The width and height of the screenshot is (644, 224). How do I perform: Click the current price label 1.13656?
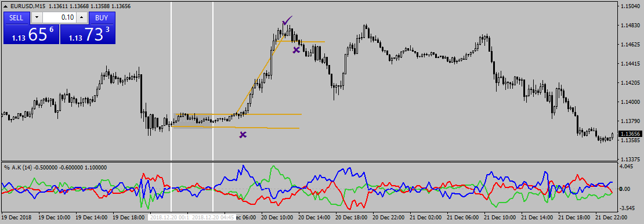(x=631, y=134)
